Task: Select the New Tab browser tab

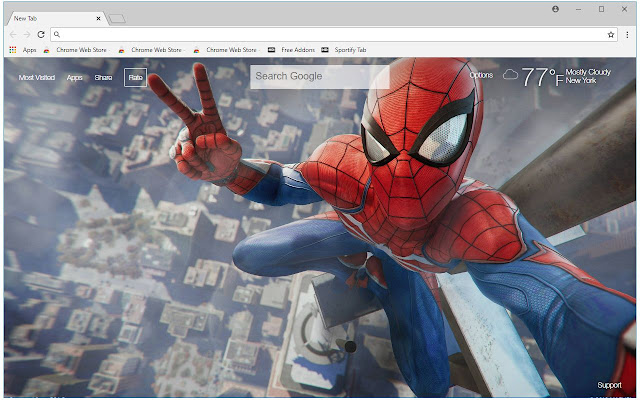Action: pos(56,18)
